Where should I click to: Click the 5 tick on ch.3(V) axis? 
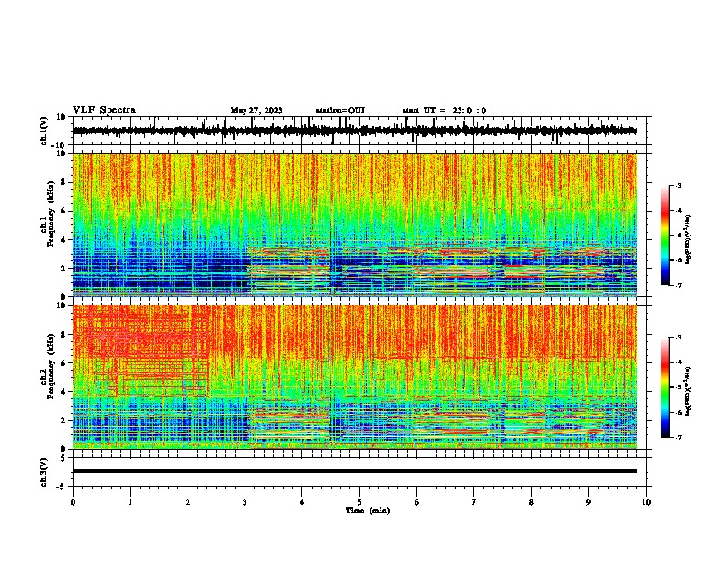[x=64, y=458]
